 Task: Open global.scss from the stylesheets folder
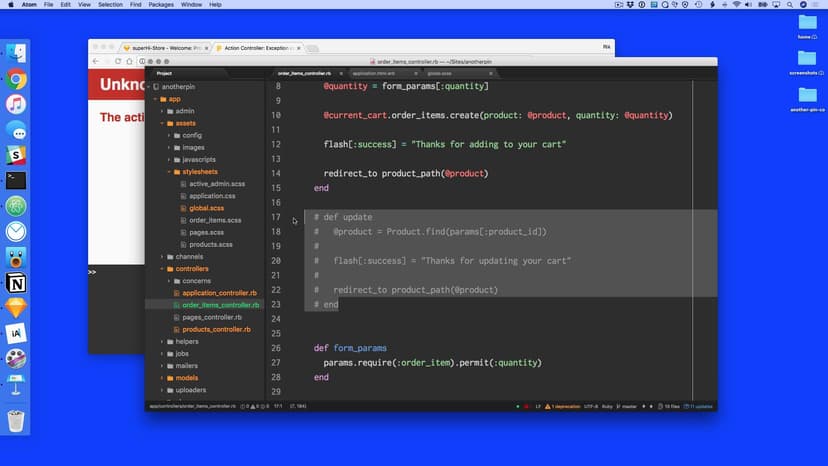click(x=207, y=208)
